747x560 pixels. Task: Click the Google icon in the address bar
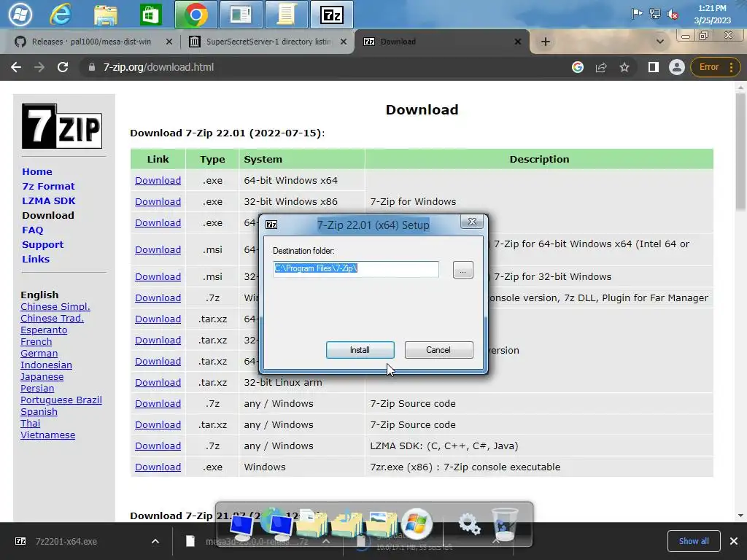578,67
